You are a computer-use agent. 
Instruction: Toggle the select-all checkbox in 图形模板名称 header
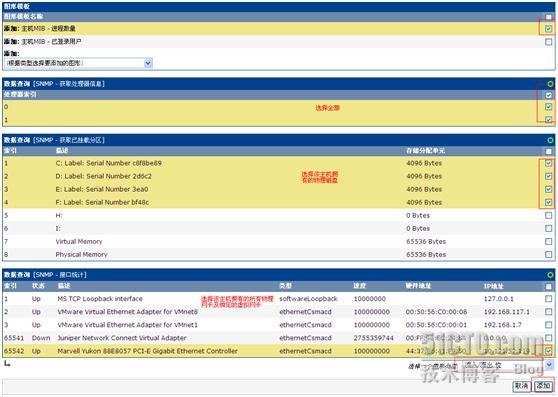[x=548, y=17]
